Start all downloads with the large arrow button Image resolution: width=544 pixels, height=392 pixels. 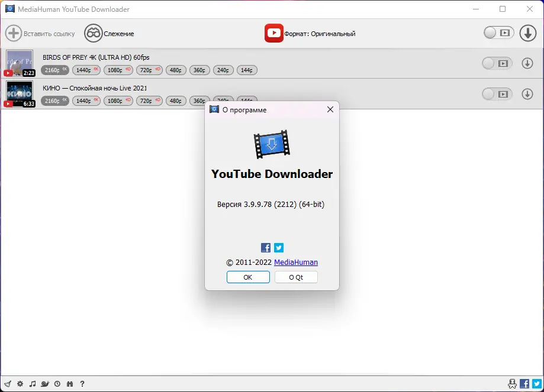pos(527,33)
